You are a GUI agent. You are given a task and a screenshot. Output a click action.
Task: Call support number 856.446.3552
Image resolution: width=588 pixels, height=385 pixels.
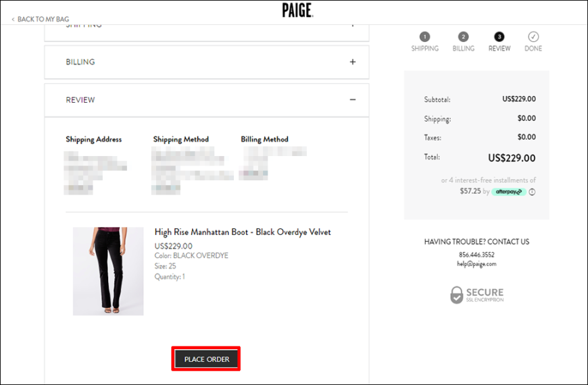(476, 255)
